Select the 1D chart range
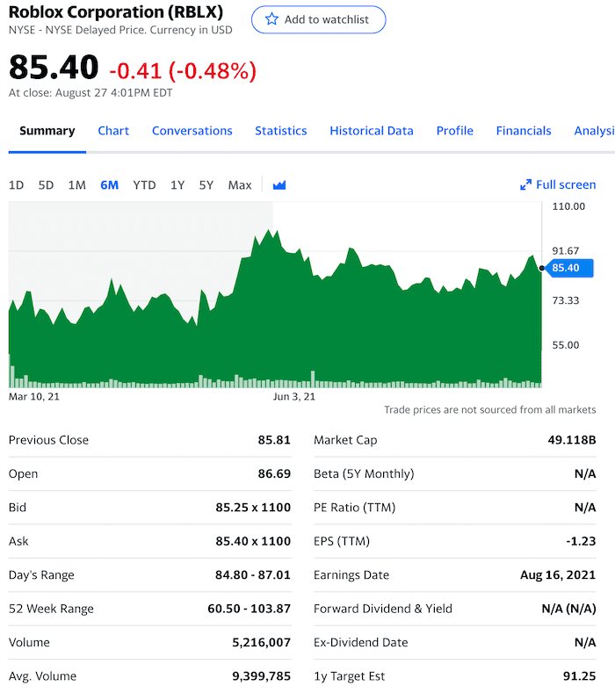Image resolution: width=615 pixels, height=700 pixels. click(x=16, y=184)
